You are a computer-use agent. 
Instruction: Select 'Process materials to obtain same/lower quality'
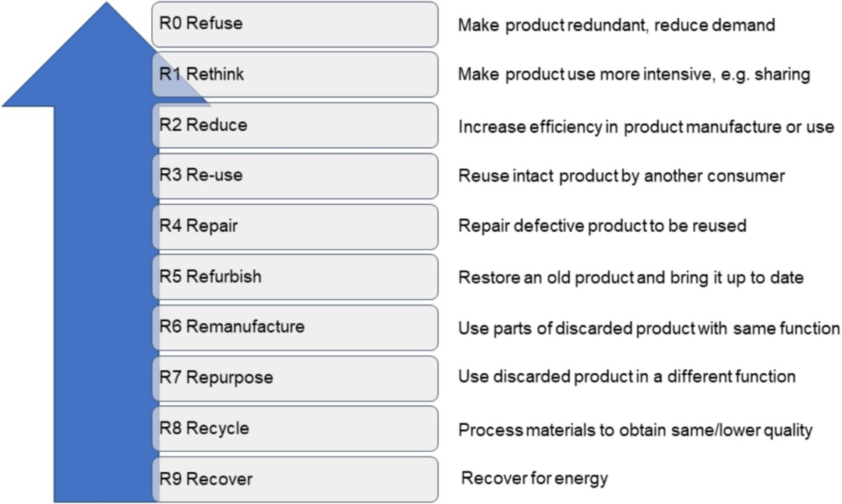[x=635, y=429]
